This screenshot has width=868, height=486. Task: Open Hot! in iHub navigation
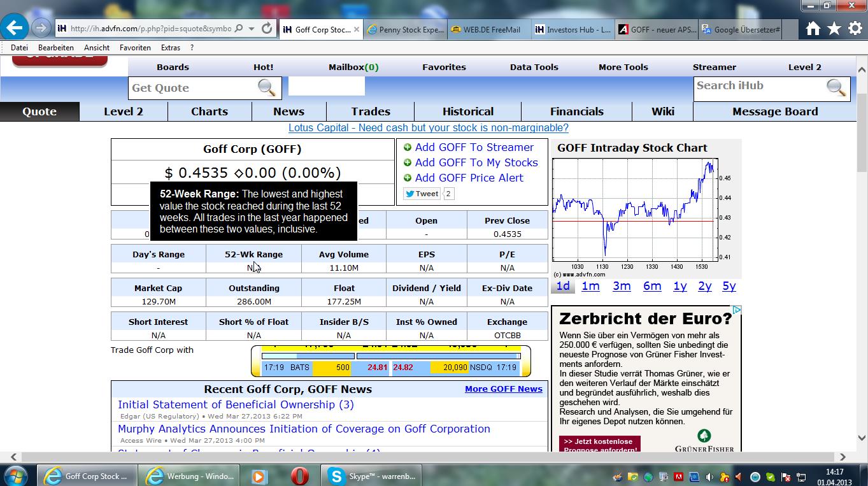pyautogui.click(x=263, y=67)
